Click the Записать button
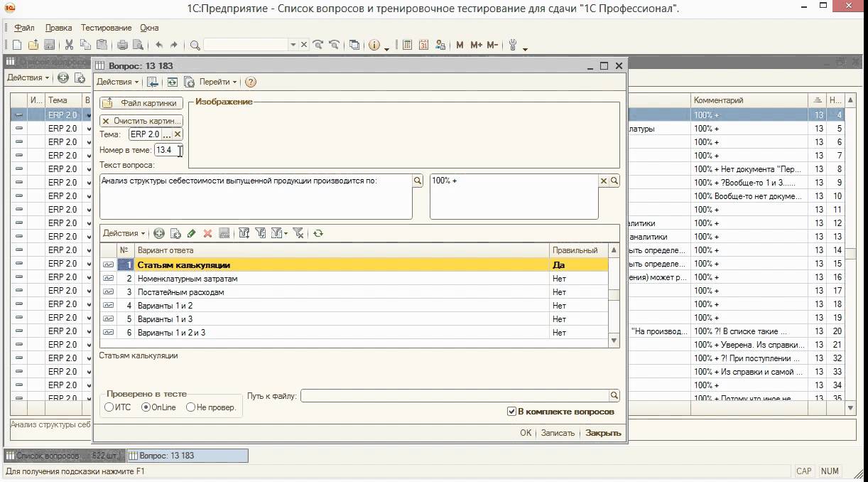Screen dimensions: 868x482 (x=558, y=433)
